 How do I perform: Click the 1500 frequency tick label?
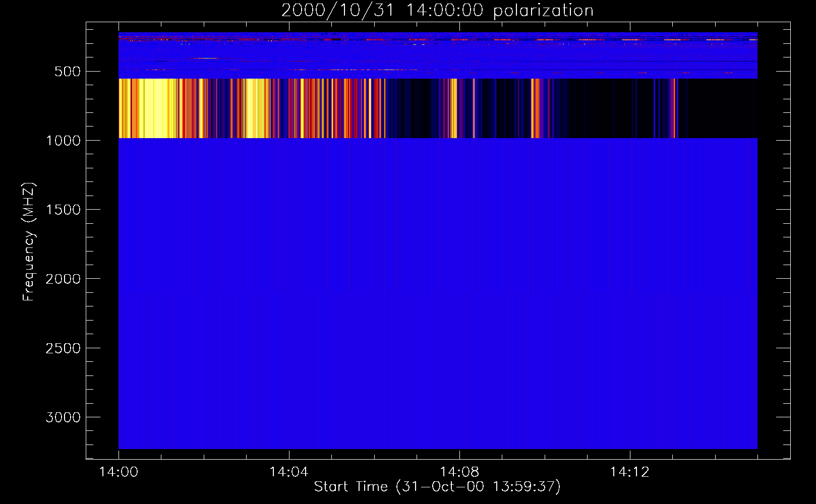[x=63, y=210]
